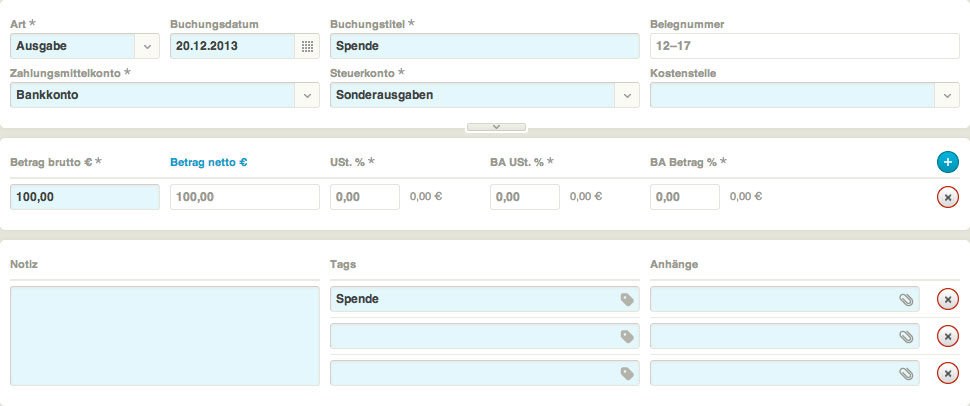
Task: Click the tag icon in Spende tag field
Action: click(627, 300)
